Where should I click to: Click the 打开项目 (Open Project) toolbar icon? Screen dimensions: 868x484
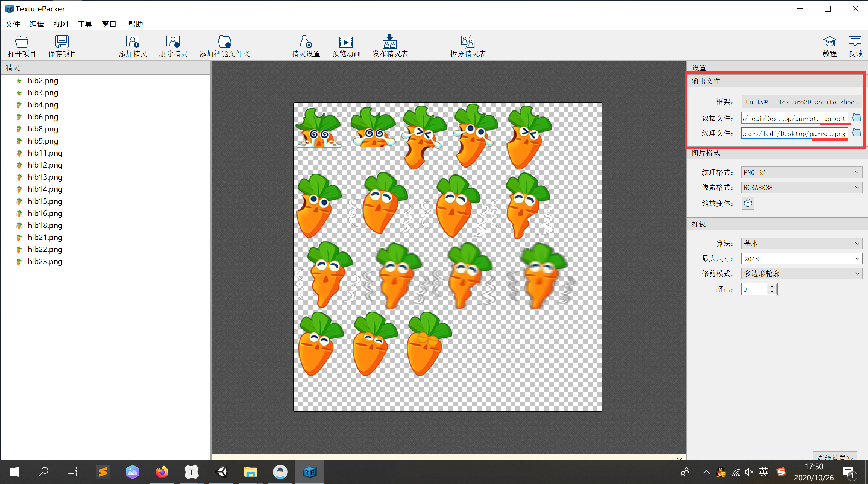click(22, 42)
